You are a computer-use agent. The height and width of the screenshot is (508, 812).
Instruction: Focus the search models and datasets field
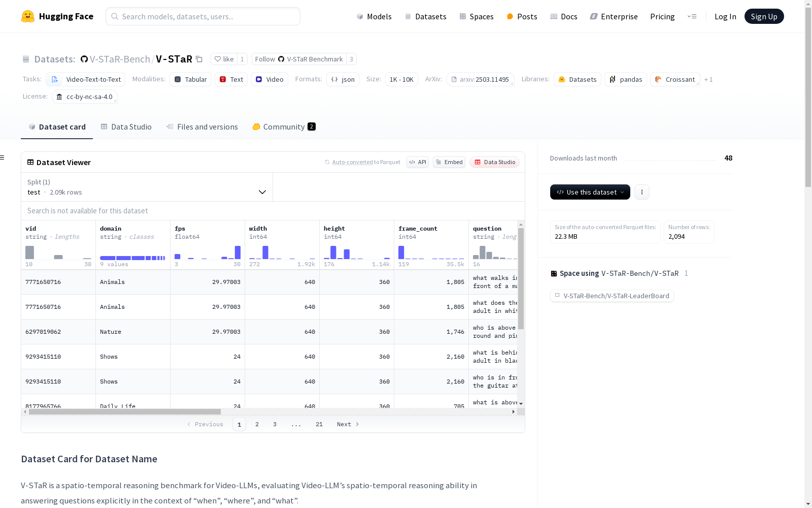coord(203,16)
